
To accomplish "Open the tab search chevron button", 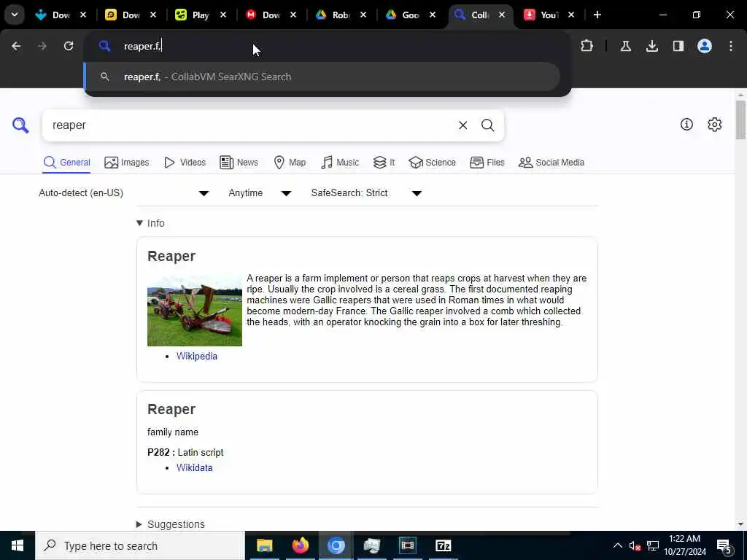I will (x=15, y=15).
